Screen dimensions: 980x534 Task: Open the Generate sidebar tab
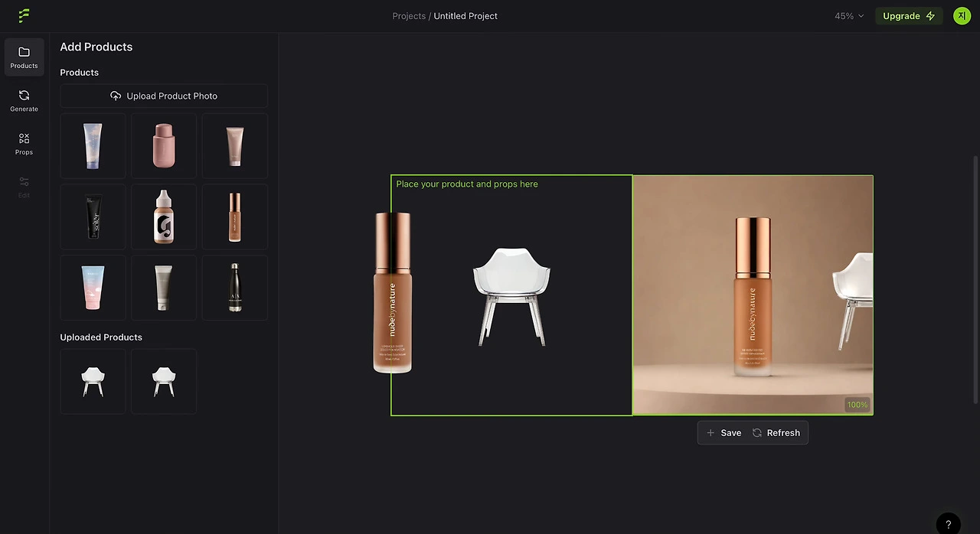click(x=24, y=100)
